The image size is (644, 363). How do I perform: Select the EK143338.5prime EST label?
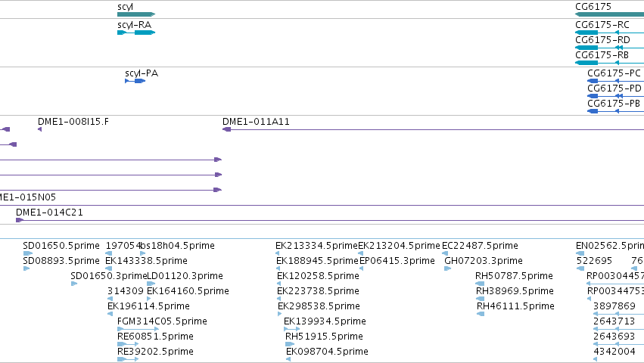pyautogui.click(x=146, y=261)
